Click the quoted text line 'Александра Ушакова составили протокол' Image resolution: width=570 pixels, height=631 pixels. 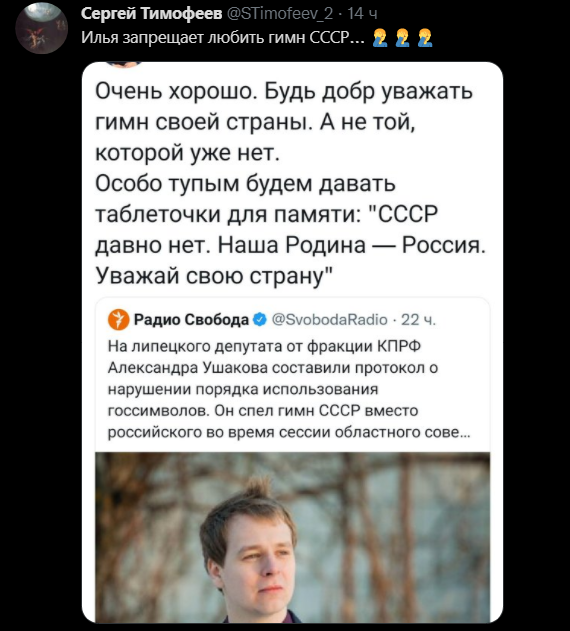pos(268,368)
